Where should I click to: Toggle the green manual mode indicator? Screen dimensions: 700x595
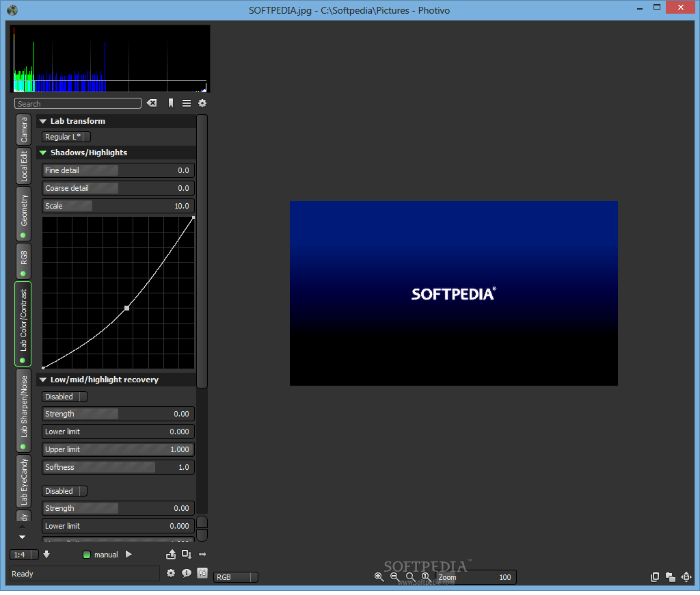click(x=87, y=555)
